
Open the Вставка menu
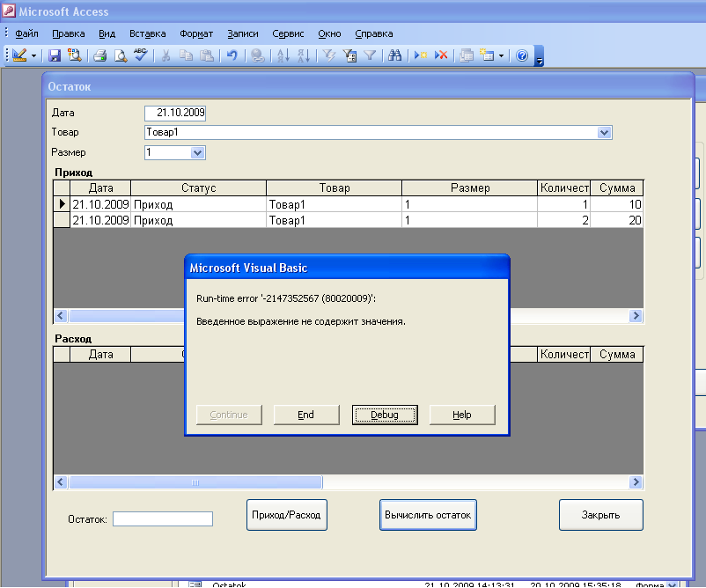click(x=148, y=33)
